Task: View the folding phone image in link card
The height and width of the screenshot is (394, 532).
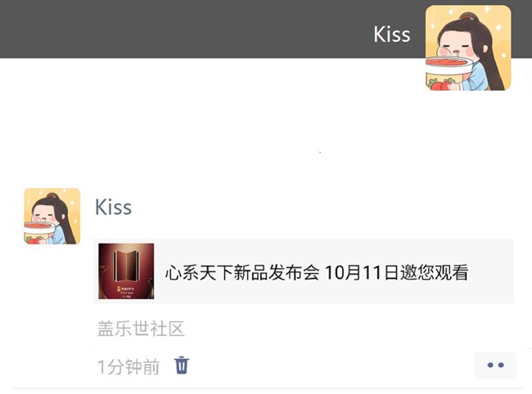Action: pyautogui.click(x=126, y=271)
